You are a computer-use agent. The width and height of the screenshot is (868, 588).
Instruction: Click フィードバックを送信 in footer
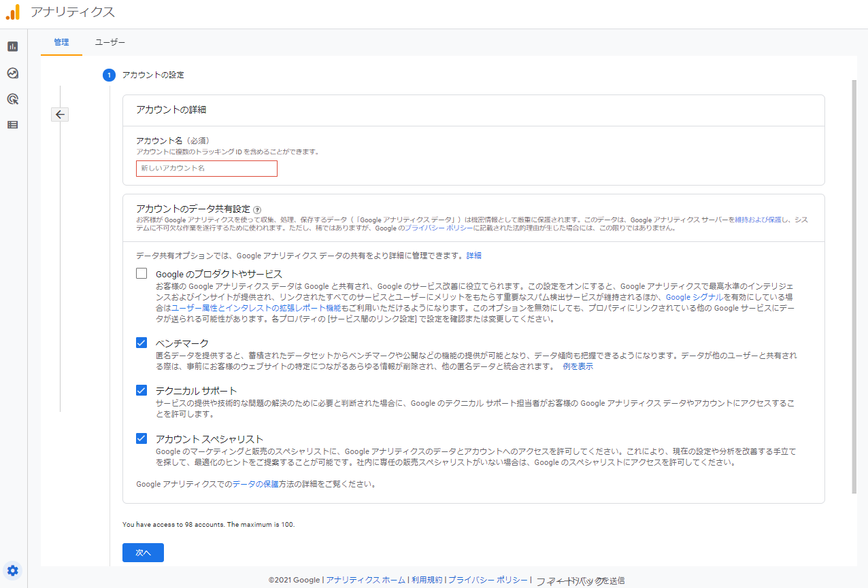(580, 581)
